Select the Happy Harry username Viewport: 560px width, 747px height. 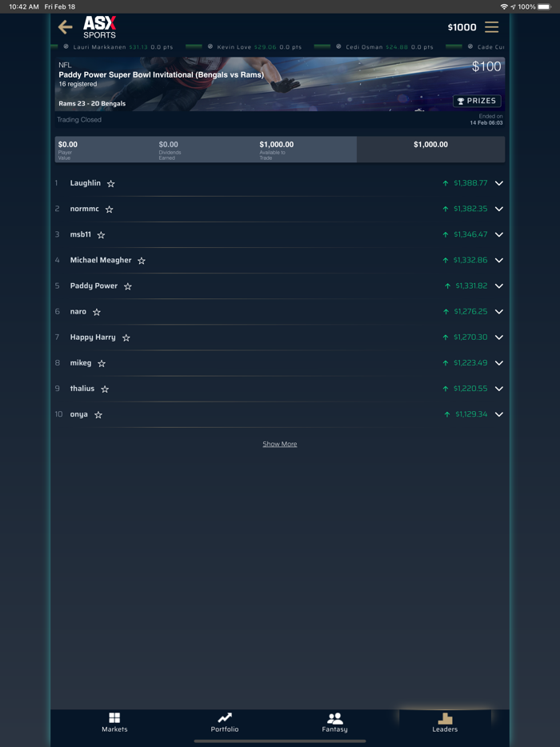(x=93, y=338)
